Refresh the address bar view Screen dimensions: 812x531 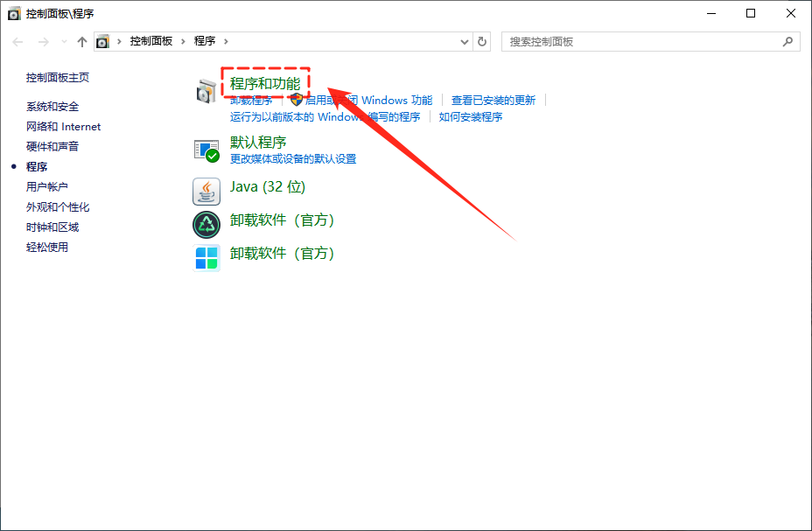click(482, 41)
